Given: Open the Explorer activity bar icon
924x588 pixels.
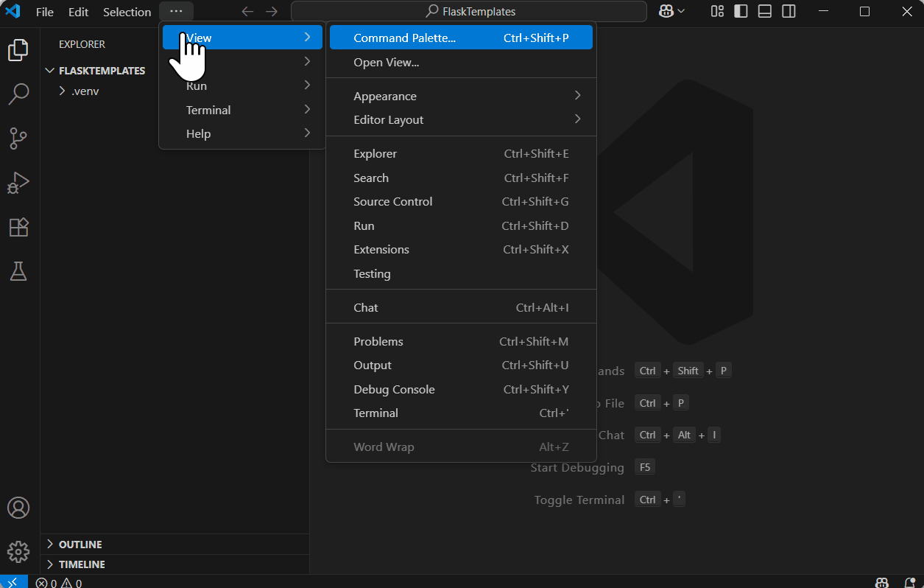Looking at the screenshot, I should (x=18, y=50).
